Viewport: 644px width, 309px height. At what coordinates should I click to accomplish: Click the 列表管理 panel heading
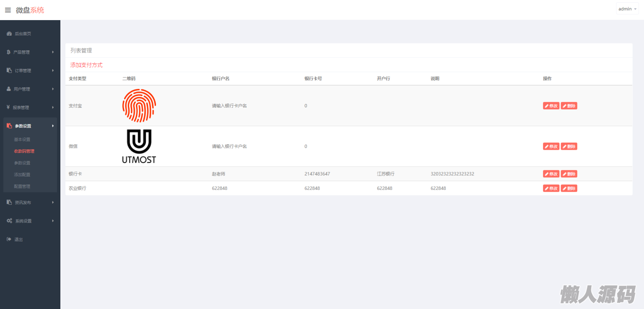[81, 50]
